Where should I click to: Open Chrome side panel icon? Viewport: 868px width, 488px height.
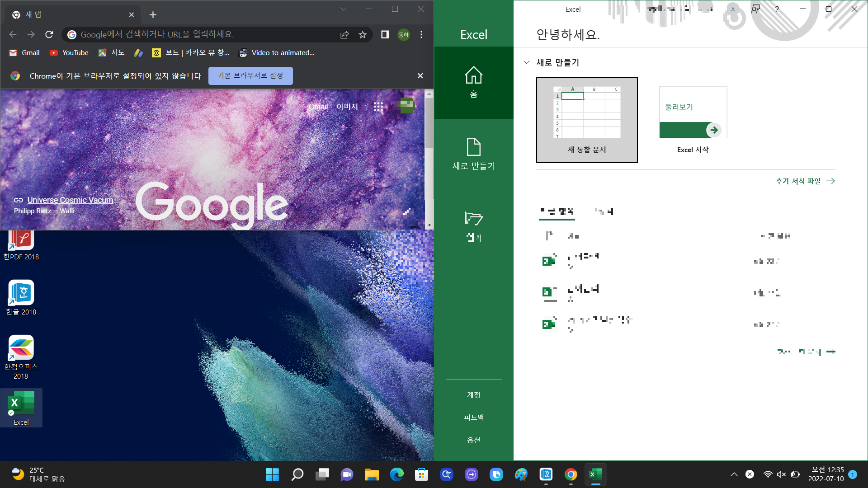tap(385, 35)
